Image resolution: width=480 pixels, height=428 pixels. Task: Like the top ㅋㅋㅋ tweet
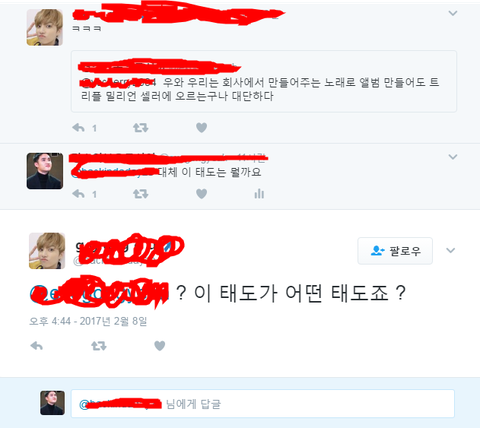tap(201, 128)
